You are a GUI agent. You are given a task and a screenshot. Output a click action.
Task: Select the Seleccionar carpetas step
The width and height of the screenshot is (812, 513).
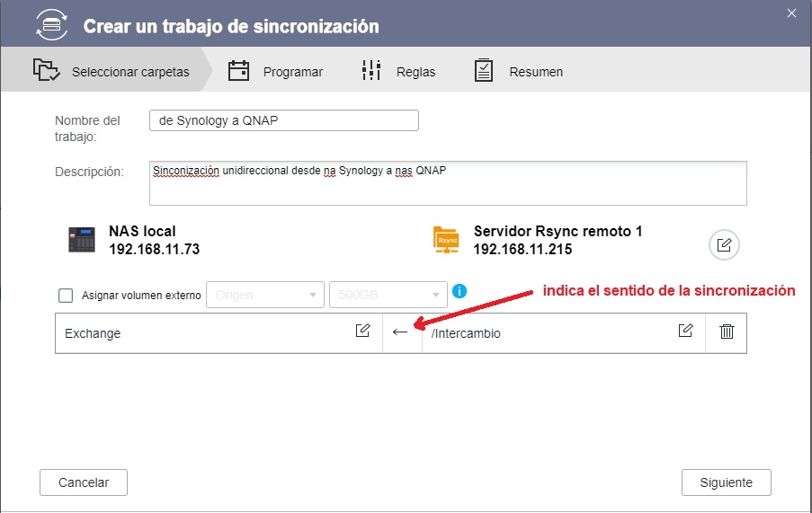tap(112, 72)
